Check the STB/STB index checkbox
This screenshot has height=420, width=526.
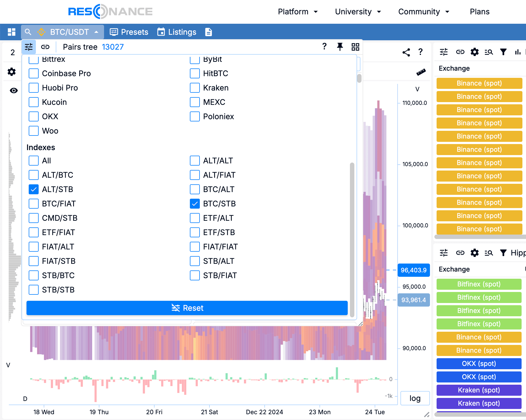[34, 290]
